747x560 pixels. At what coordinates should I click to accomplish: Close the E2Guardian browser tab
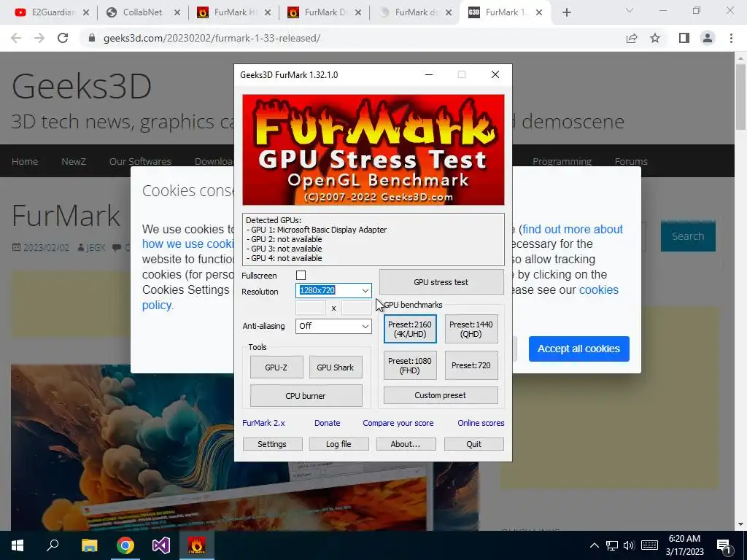tap(86, 13)
